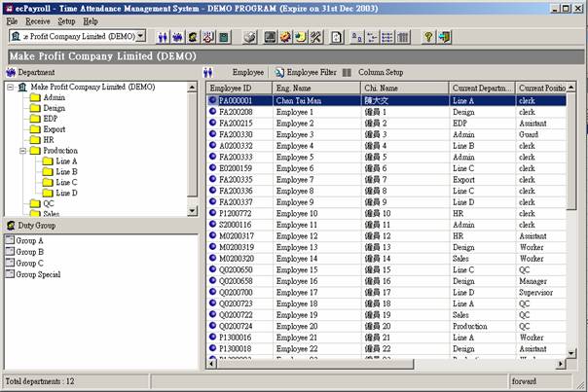The width and height of the screenshot is (588, 392).
Task: Click the exit door toolbar icon
Action: [x=444, y=37]
